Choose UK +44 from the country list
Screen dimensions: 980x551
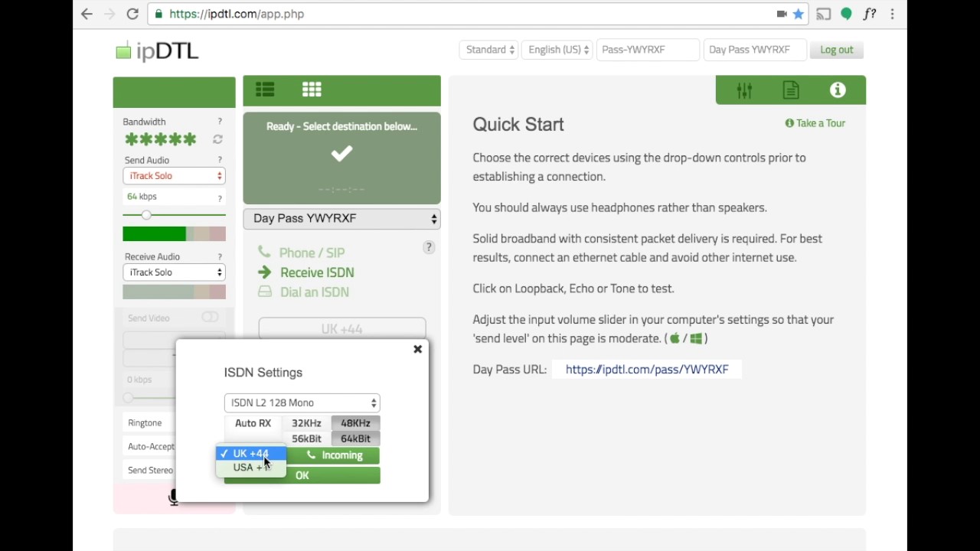pyautogui.click(x=251, y=454)
